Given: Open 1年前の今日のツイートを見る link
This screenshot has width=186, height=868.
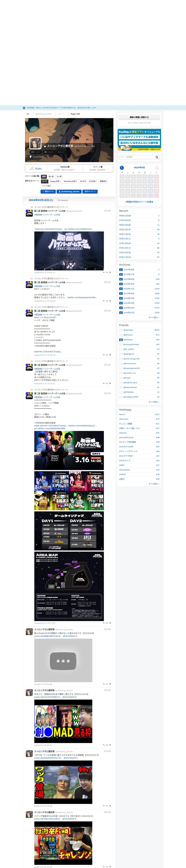Looking at the screenshot, I should [139, 202].
